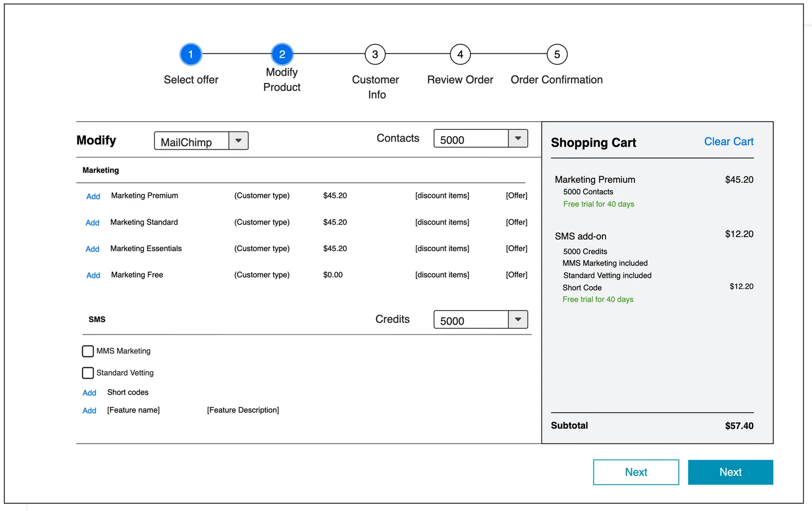Add Marketing Essentials plan

(92, 249)
